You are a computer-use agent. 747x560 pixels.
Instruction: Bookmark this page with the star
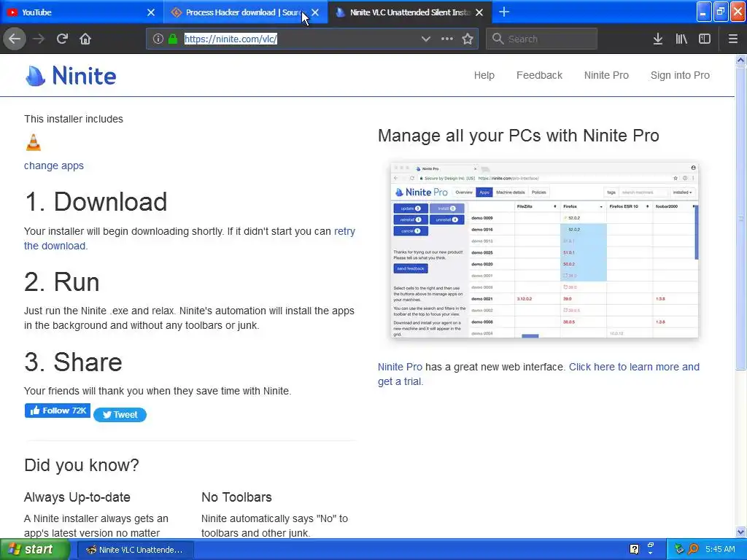coord(468,39)
